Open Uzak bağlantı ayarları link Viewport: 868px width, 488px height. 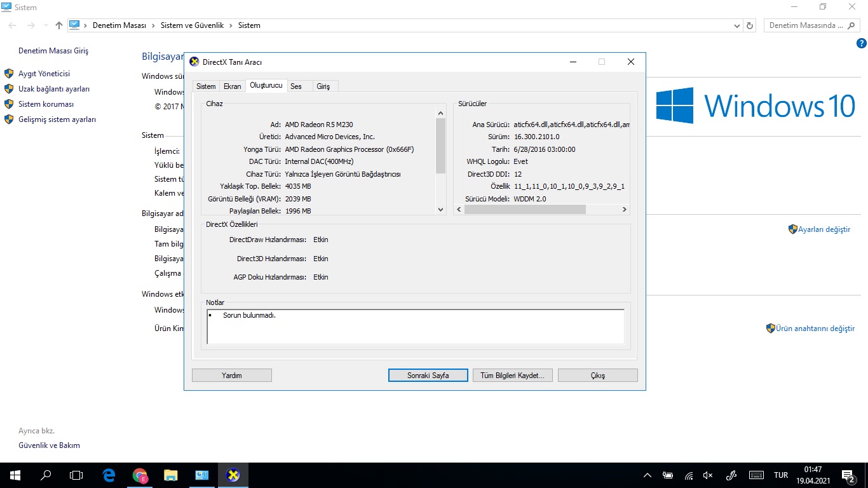tap(54, 89)
